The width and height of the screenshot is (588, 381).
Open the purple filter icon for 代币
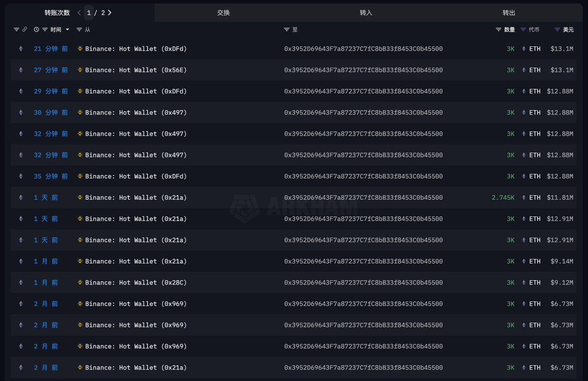[x=523, y=29]
